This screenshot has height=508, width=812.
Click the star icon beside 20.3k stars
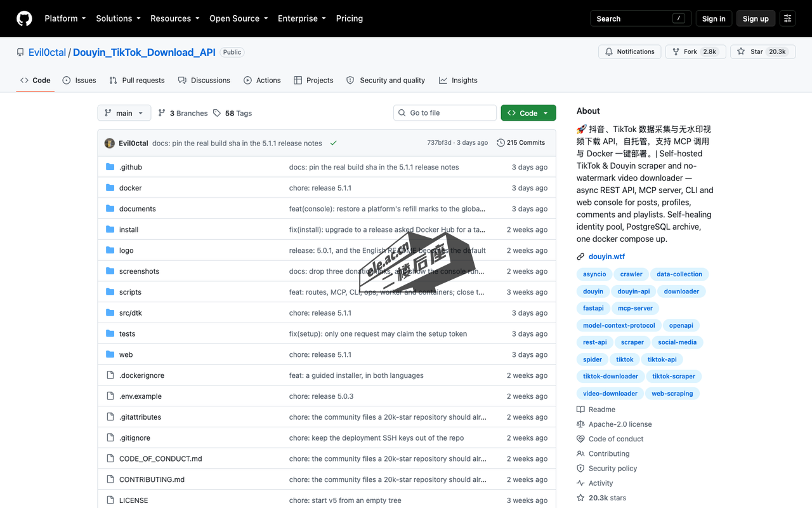coord(580,498)
